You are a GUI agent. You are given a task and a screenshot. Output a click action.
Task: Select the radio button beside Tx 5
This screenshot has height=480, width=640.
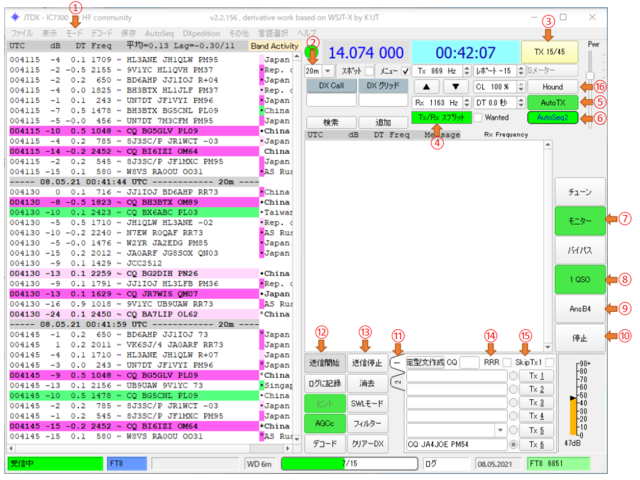pos(513,430)
